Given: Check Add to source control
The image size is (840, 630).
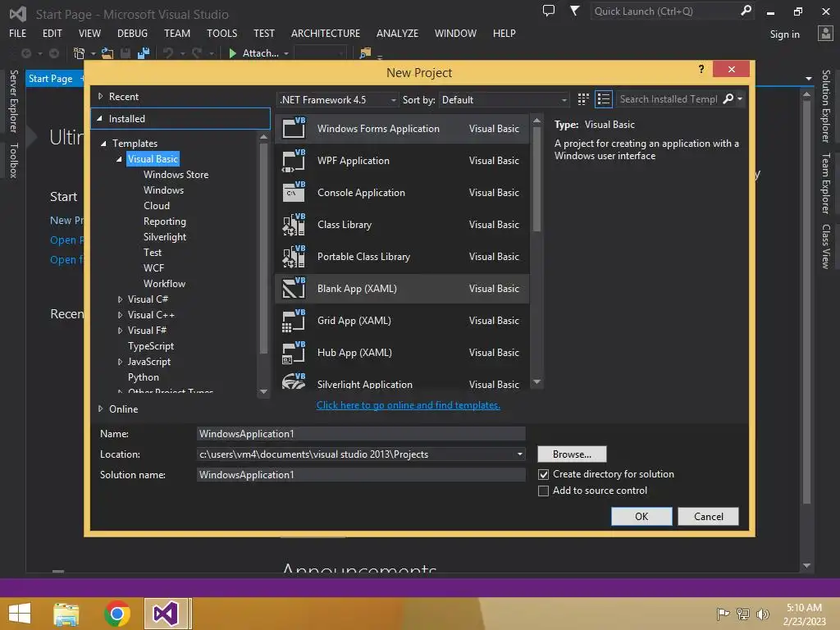Looking at the screenshot, I should (543, 491).
